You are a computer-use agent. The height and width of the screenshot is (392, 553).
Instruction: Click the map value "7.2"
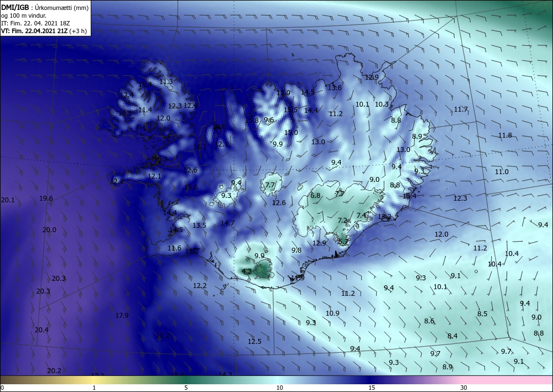click(x=342, y=220)
